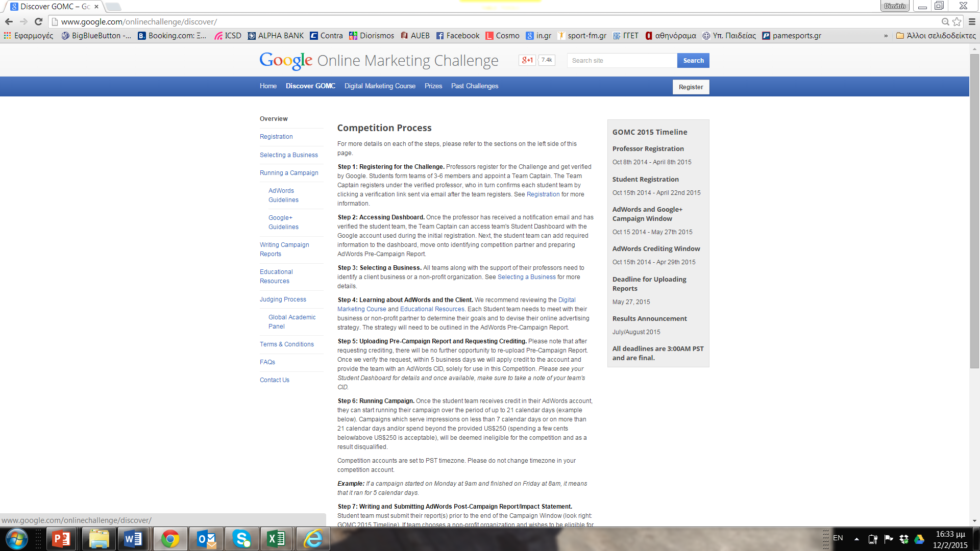Screen dimensions: 980x551
Task: Open the Facebook bookmark
Action: 458,36
